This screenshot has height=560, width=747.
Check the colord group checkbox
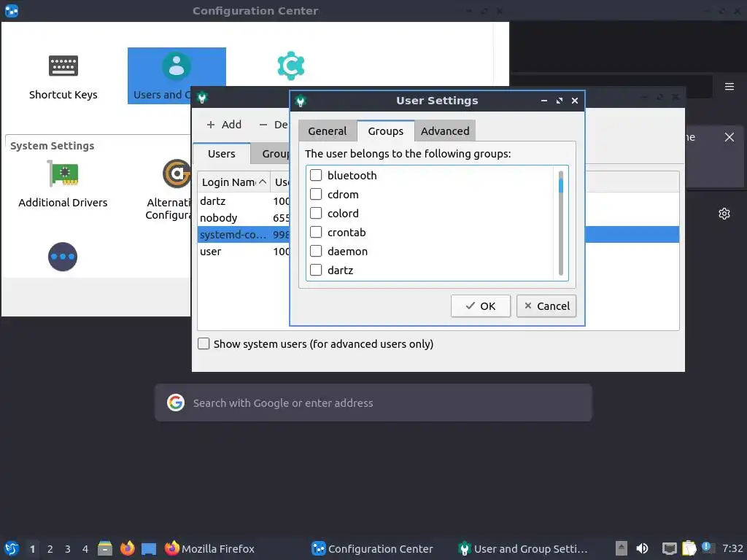pyautogui.click(x=316, y=214)
